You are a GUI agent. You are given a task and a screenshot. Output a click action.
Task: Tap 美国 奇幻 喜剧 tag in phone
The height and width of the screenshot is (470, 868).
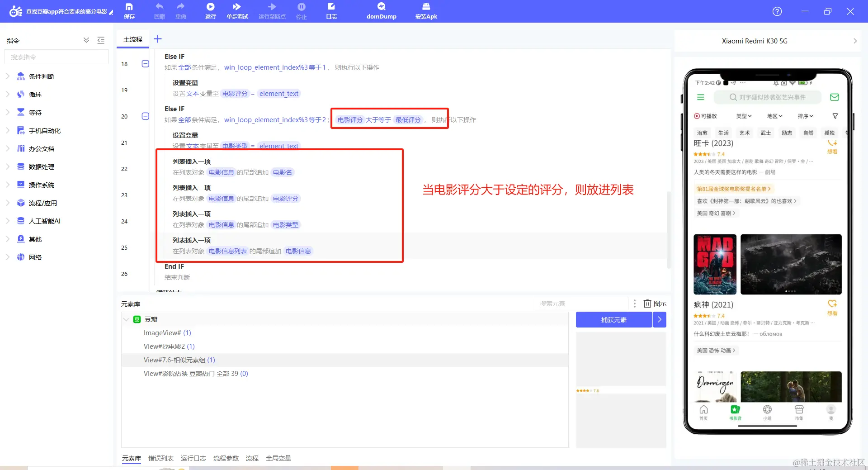716,213
